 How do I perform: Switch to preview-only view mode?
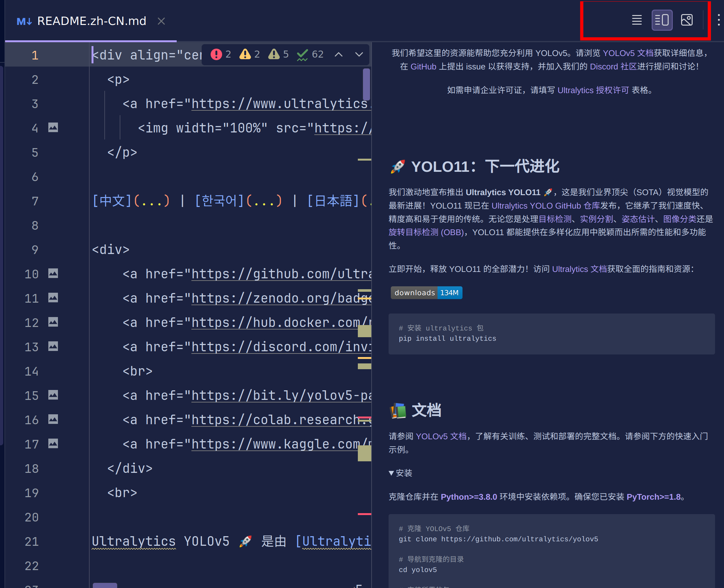click(687, 20)
